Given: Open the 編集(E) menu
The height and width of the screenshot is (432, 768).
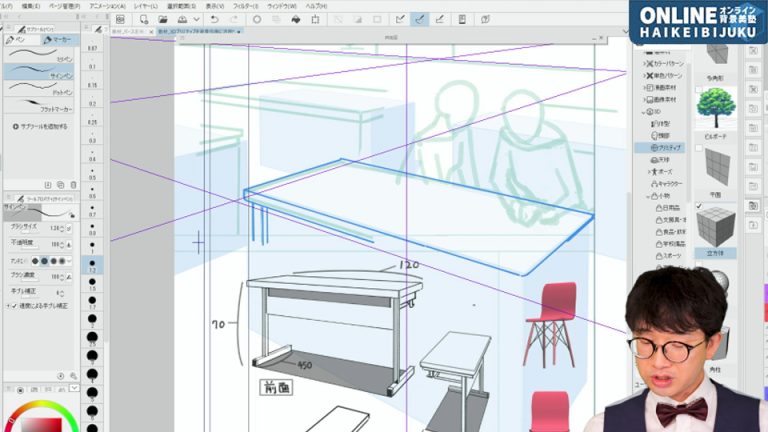Looking at the screenshot, I should (x=31, y=6).
